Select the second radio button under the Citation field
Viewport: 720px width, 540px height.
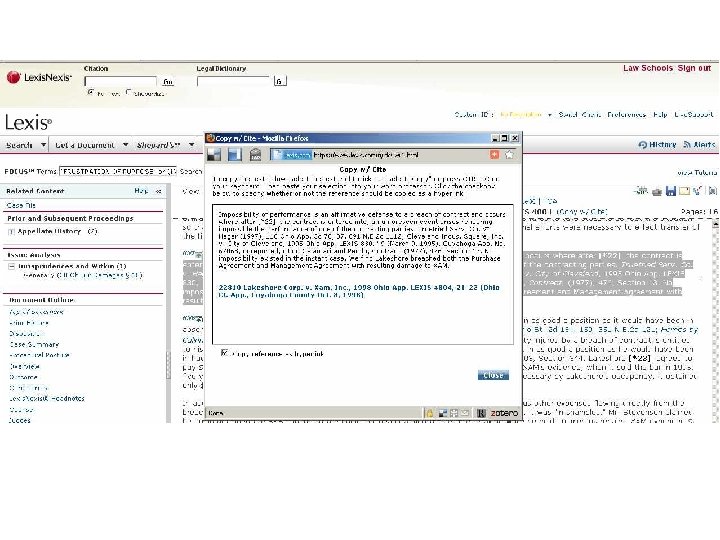[x=128, y=92]
